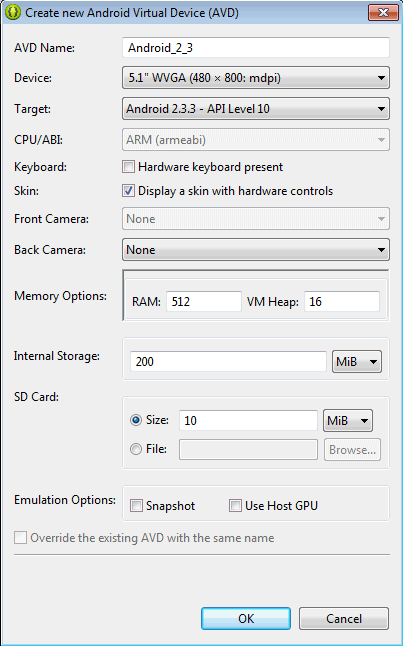Focus the VM Heap input field
This screenshot has height=646, width=403.
pos(342,302)
